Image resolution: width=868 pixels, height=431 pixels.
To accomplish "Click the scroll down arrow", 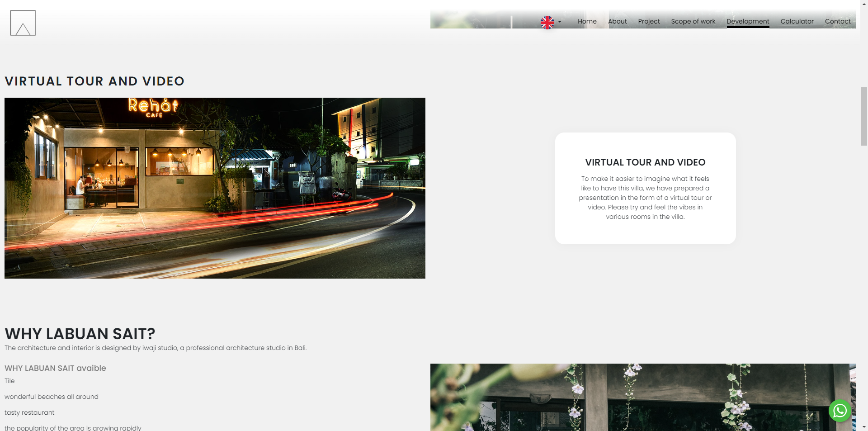I will tap(864, 426).
